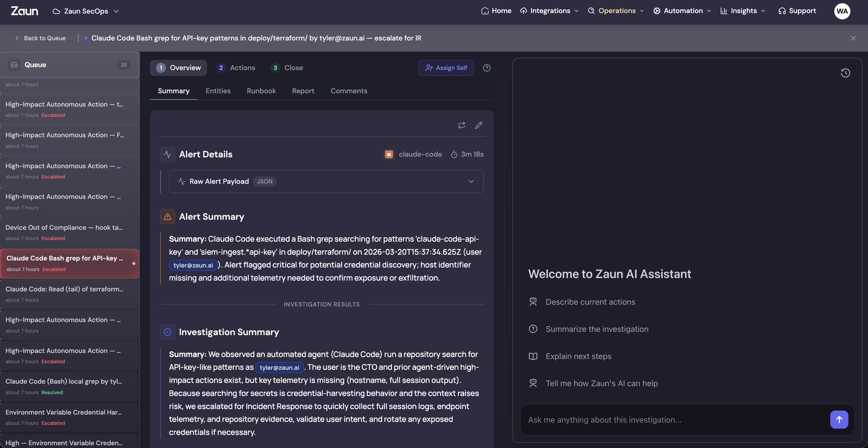Click the claude-code source icon
The image size is (868, 448).
[389, 155]
